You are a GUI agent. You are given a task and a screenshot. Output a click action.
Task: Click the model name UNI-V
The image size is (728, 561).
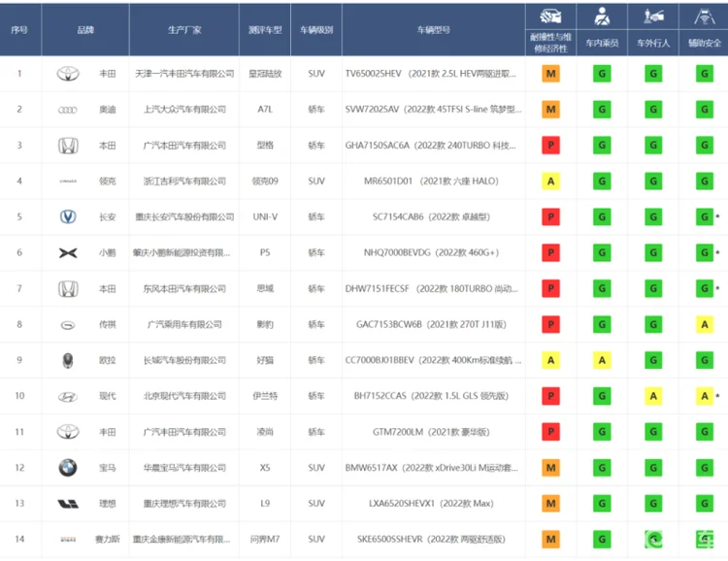click(265, 216)
